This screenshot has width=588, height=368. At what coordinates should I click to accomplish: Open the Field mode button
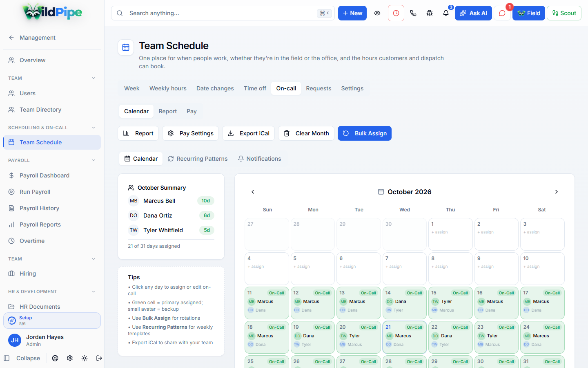[529, 13]
